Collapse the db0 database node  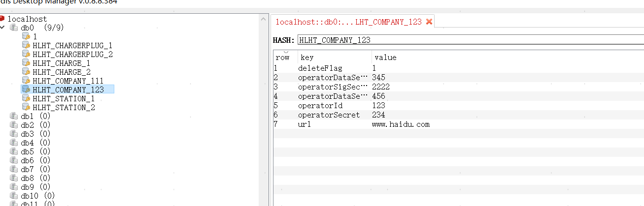[x=2, y=28]
